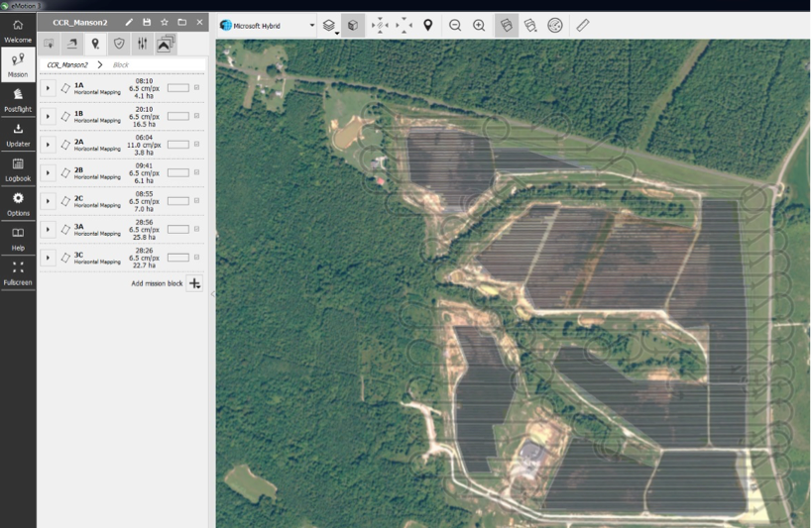This screenshot has height=528, width=812.
Task: Save the CCR_Manson2 mission
Action: tap(147, 22)
